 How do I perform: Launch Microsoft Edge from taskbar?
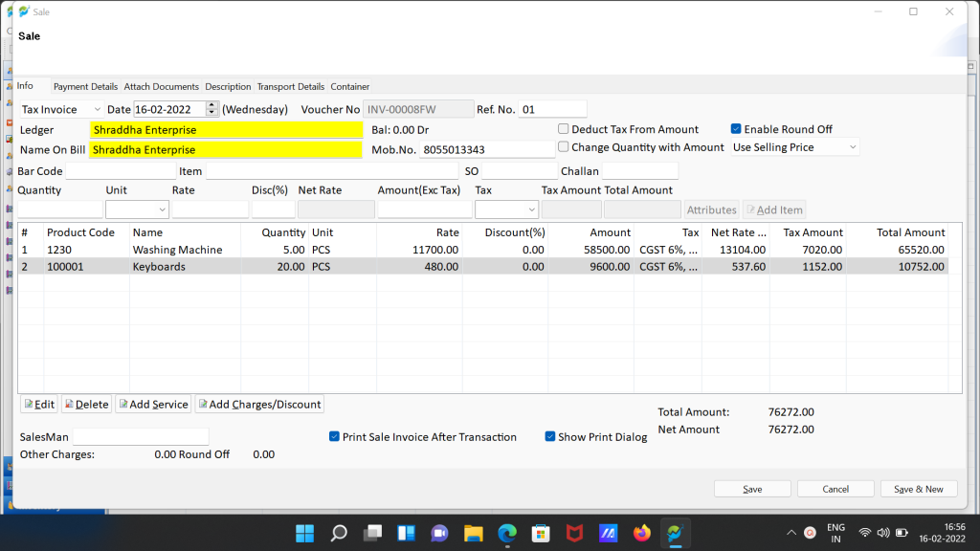(x=507, y=533)
